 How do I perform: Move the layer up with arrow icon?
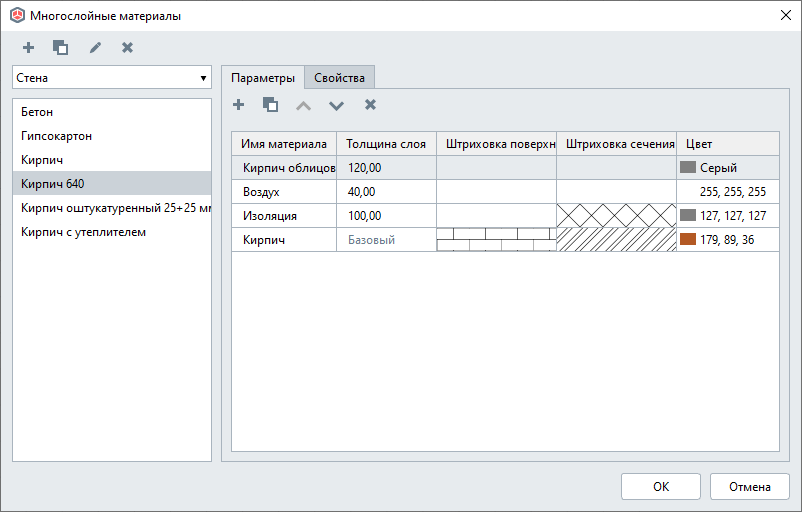pyautogui.click(x=304, y=105)
